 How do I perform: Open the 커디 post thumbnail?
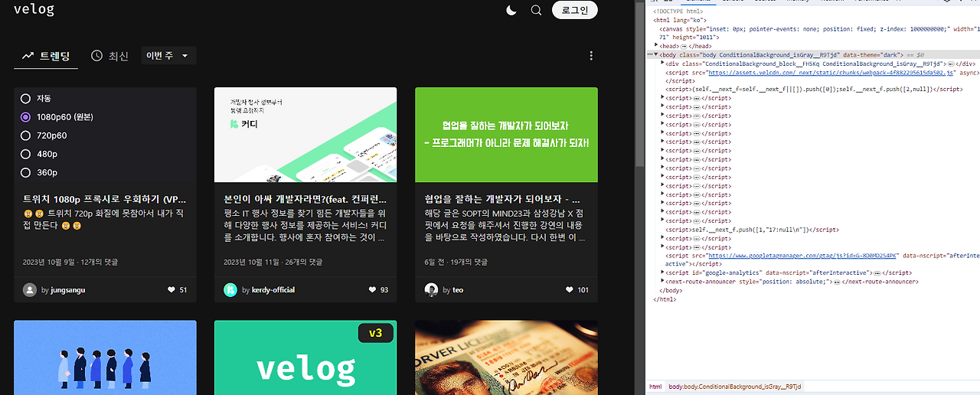coord(305,135)
